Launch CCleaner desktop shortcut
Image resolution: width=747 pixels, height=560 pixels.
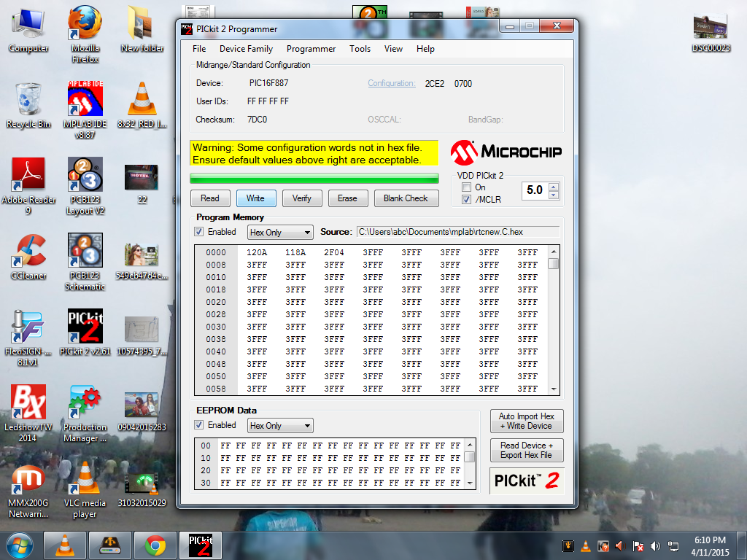point(28,257)
